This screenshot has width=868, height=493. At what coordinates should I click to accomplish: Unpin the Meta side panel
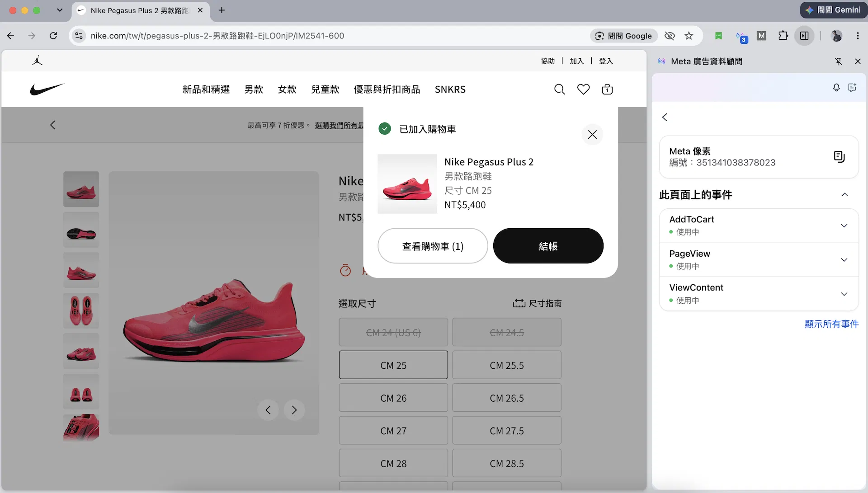tap(839, 61)
